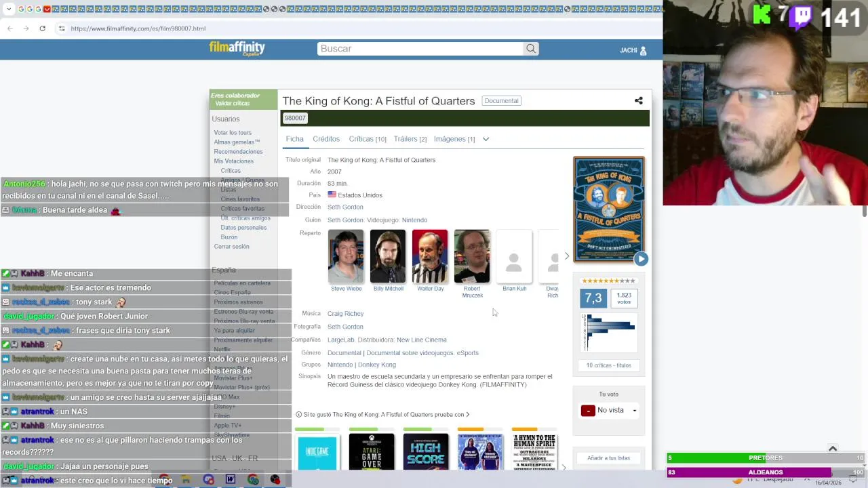Screen dimensions: 868x488
Task: Click site info icon in address bar
Action: [x=62, y=28]
